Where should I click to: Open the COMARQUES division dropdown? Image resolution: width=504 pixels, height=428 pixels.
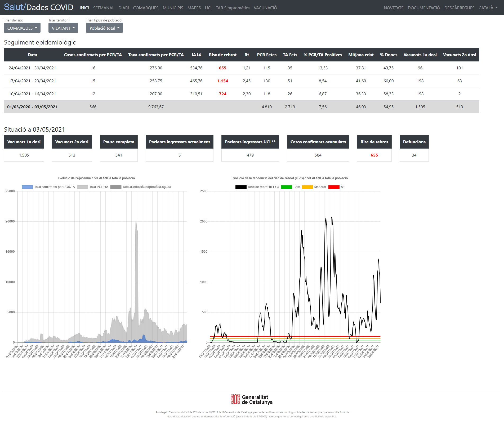point(22,28)
